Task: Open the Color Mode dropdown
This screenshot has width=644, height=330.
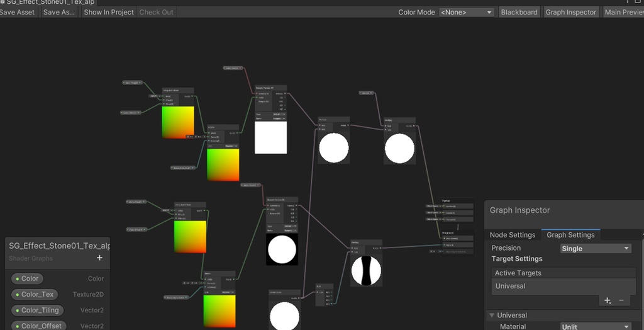Action: 466,13
